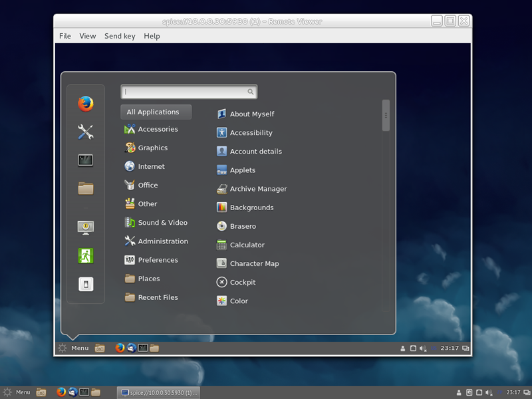Click user applet icon in remote panel tray
Viewport: 532px width, 399px height.
click(403, 348)
